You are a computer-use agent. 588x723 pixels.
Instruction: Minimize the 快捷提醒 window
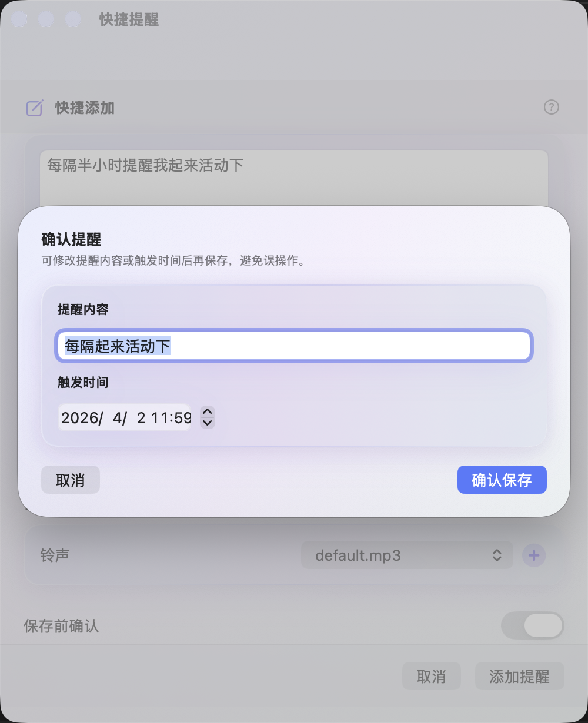coord(46,19)
